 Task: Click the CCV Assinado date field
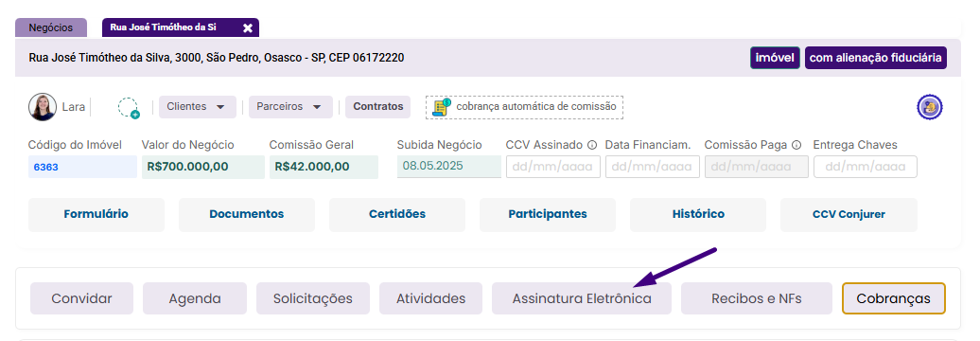click(x=553, y=167)
